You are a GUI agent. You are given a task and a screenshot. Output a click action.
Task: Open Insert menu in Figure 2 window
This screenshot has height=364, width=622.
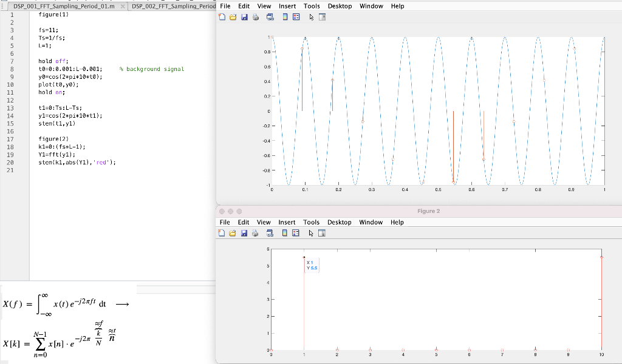click(287, 222)
